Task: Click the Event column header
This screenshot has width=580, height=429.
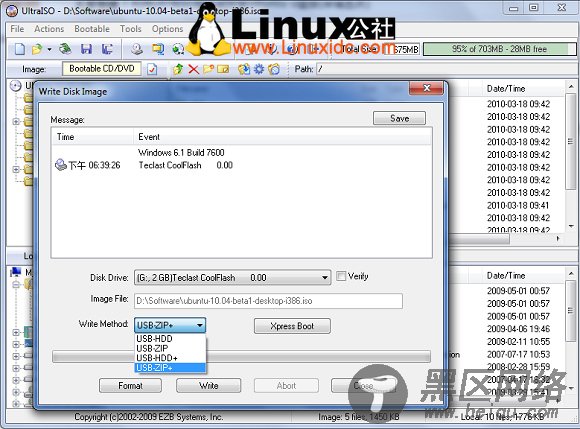Action: point(283,137)
